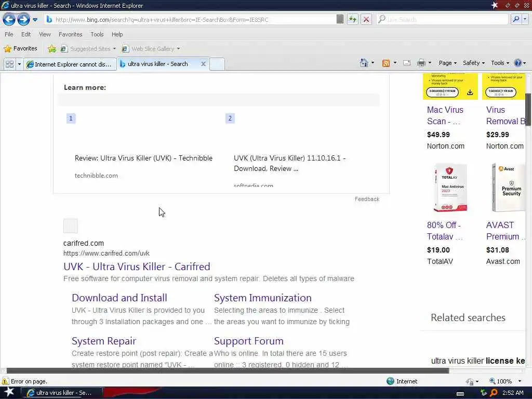Image resolution: width=532 pixels, height=399 pixels.
Task: Click ultra virus killer license key related search
Action: click(x=478, y=361)
